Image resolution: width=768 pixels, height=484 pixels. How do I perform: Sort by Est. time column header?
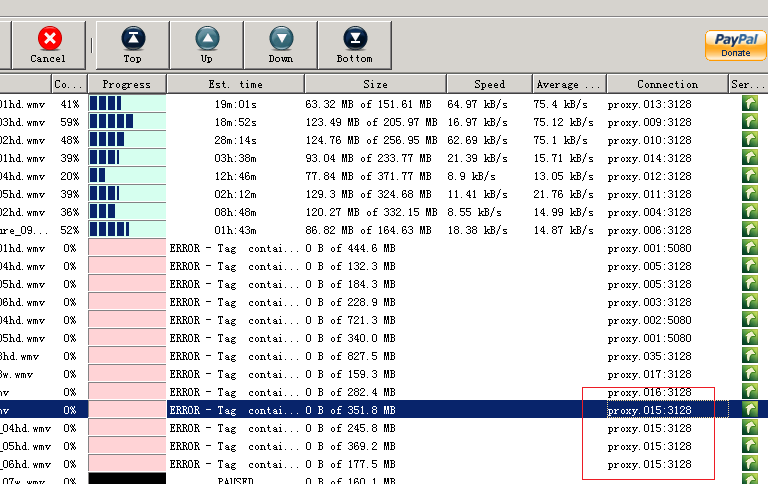(235, 84)
